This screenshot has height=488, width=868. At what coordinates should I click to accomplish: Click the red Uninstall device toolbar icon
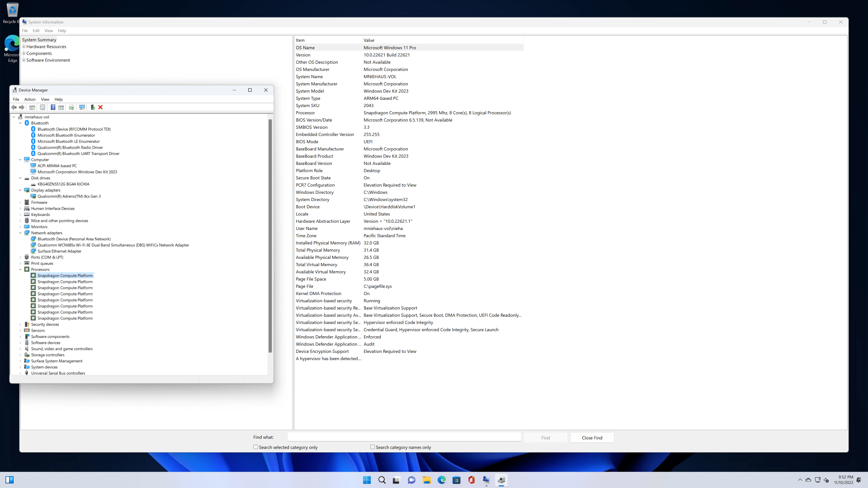tap(100, 108)
